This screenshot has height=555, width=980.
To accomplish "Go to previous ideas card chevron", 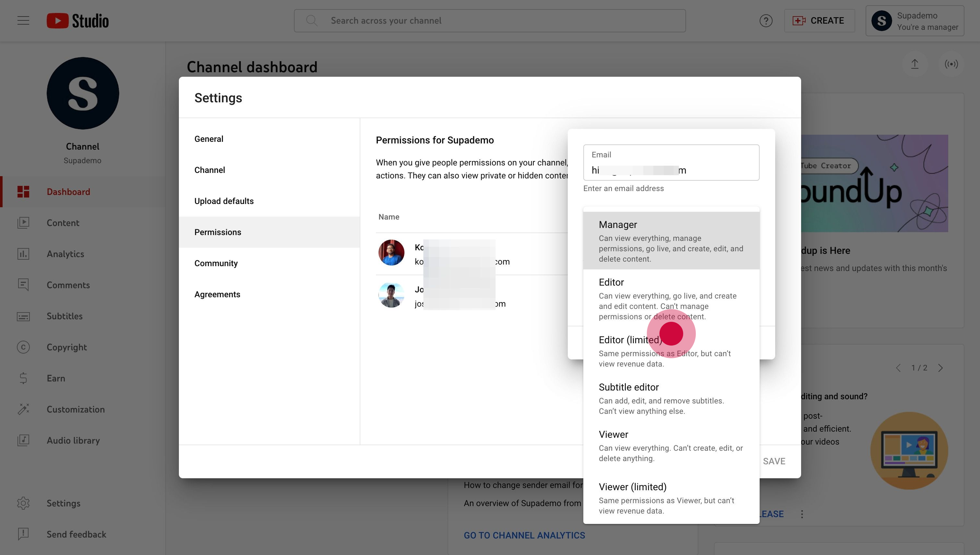I will (898, 368).
